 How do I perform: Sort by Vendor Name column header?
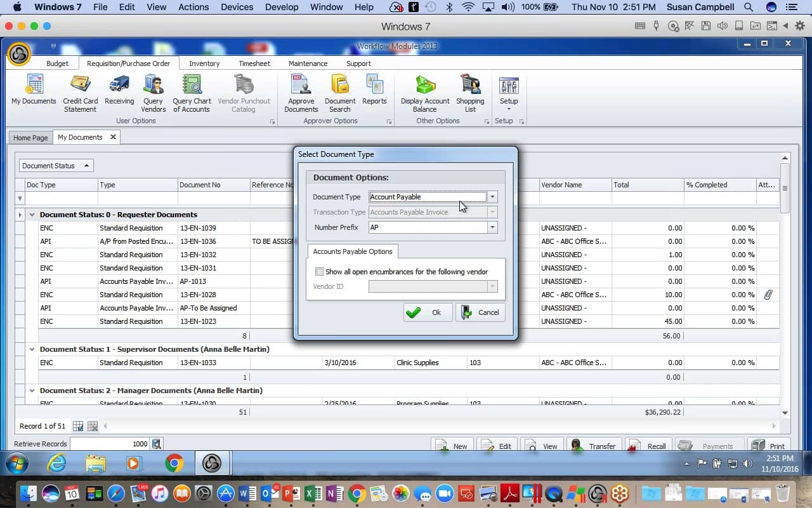(575, 185)
